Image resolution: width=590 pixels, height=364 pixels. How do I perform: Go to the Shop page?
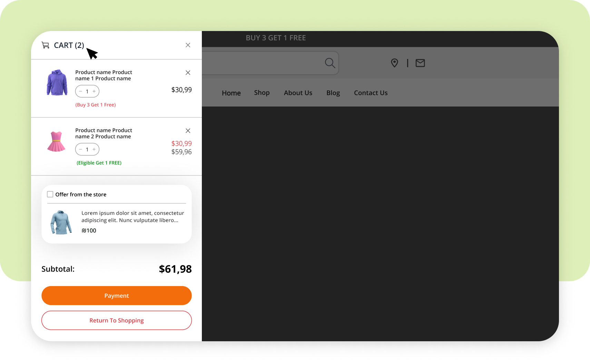[x=262, y=93]
